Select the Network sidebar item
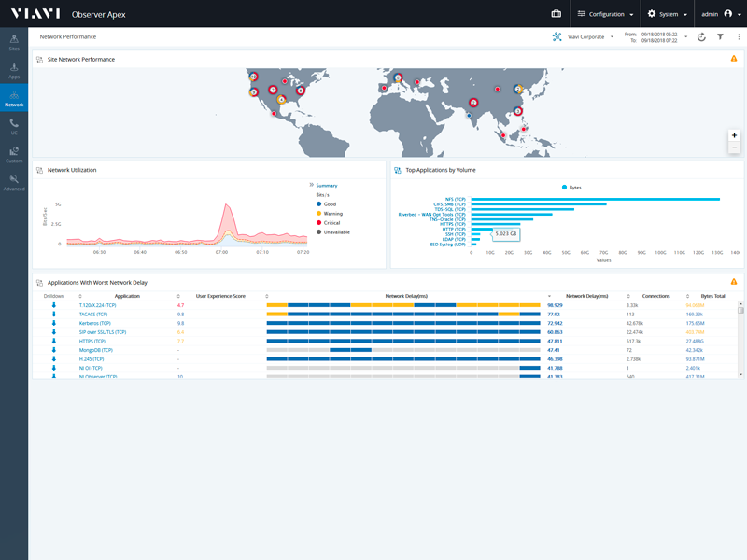Image resolution: width=747 pixels, height=560 pixels. pos(14,98)
